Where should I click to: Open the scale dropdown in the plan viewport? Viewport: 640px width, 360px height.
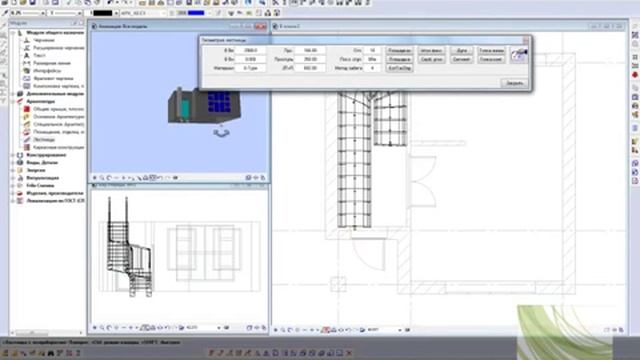pyautogui.click(x=400, y=330)
